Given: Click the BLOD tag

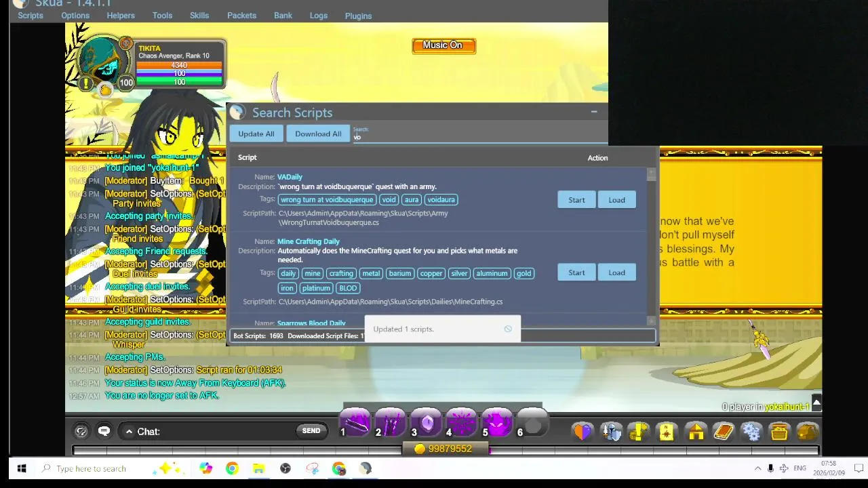Looking at the screenshot, I should [348, 287].
